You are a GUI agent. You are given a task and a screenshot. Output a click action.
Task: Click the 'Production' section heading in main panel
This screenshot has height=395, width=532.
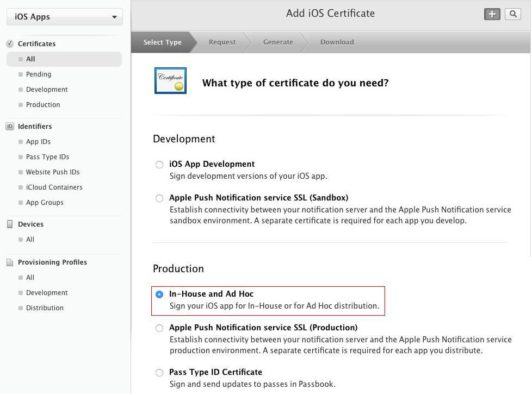[178, 268]
